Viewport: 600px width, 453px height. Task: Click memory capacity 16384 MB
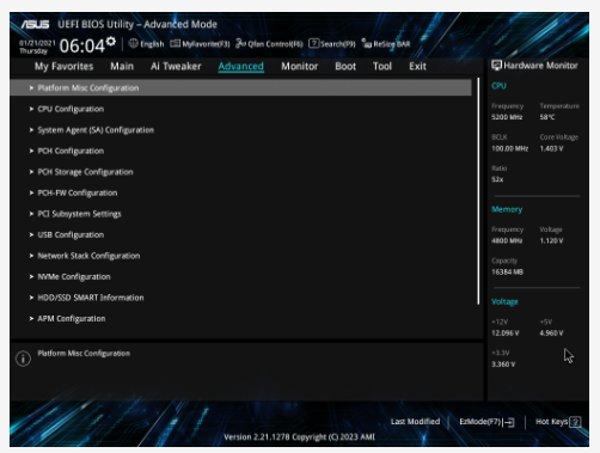(507, 272)
